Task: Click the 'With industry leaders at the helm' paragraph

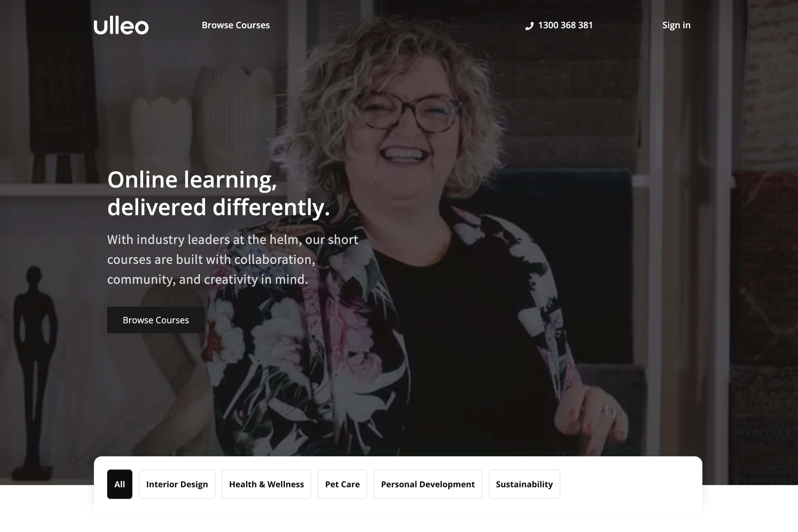Action: point(232,260)
